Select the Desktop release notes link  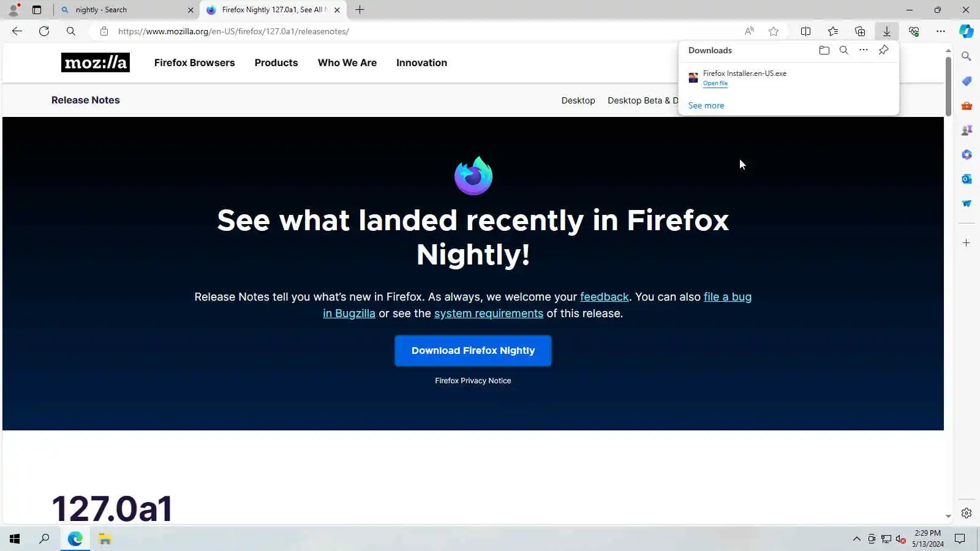578,100
